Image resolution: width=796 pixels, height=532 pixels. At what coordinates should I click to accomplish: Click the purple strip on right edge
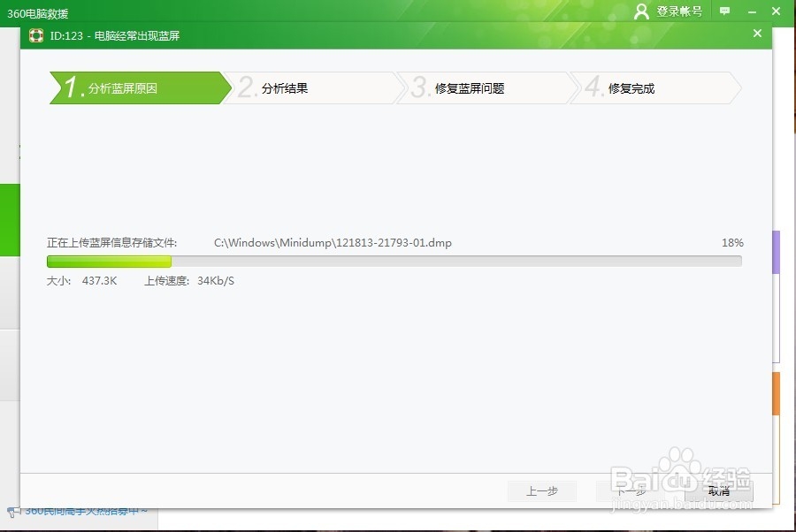(776, 252)
